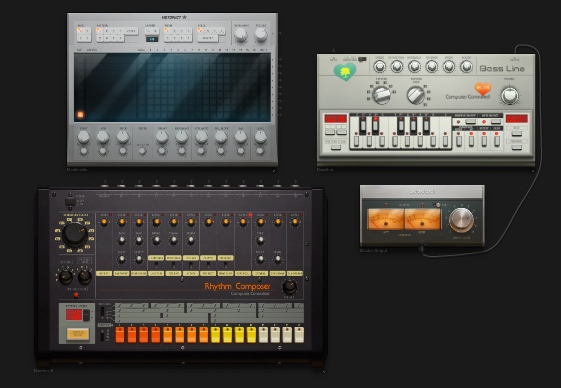Click the Bass Line title text

point(502,68)
